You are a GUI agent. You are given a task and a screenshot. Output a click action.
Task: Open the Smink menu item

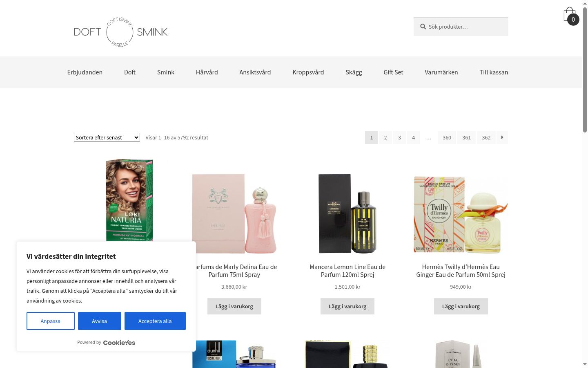(x=166, y=72)
